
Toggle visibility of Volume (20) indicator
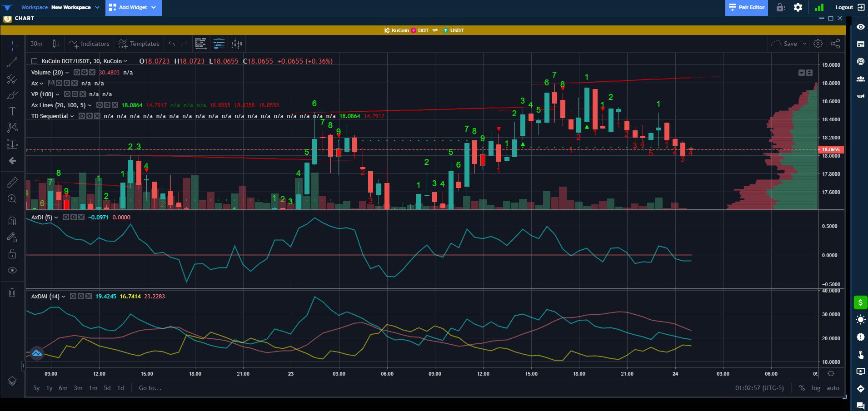tap(77, 72)
